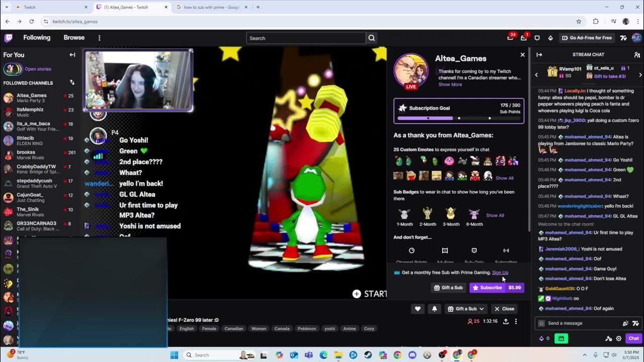Open the whispers icon in top bar
Screen dimensions: 644x362
pyautogui.click(x=537, y=38)
